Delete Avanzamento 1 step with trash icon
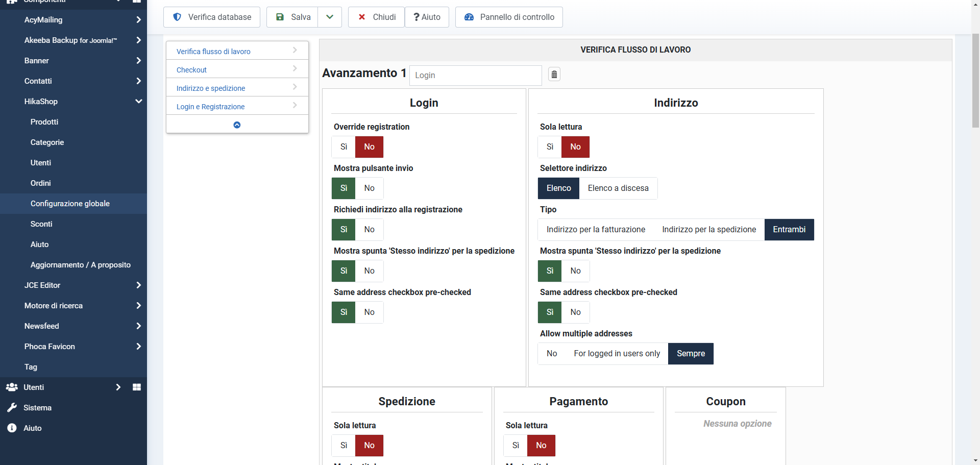 tap(554, 75)
